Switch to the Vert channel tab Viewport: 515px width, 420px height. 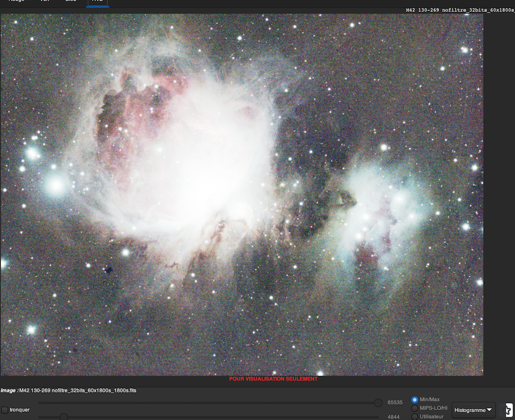tap(45, 2)
